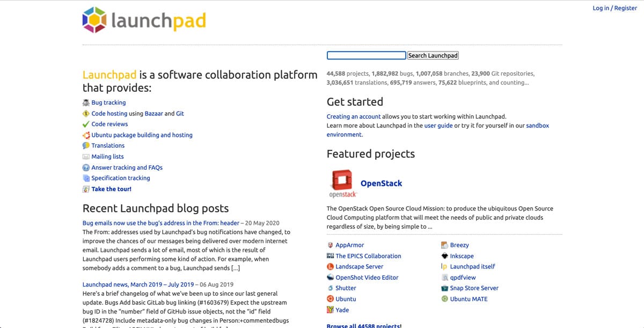
Task: Click the Code hosting link
Action: click(109, 113)
